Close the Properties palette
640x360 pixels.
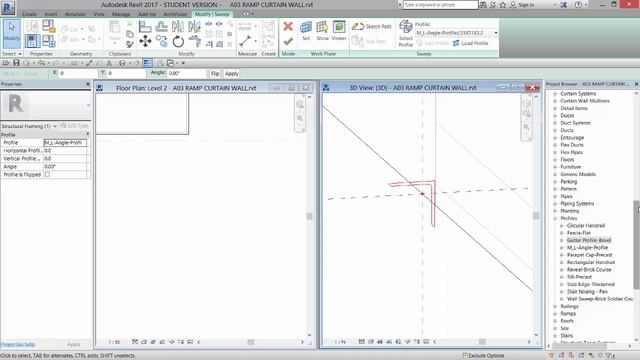(x=88, y=84)
